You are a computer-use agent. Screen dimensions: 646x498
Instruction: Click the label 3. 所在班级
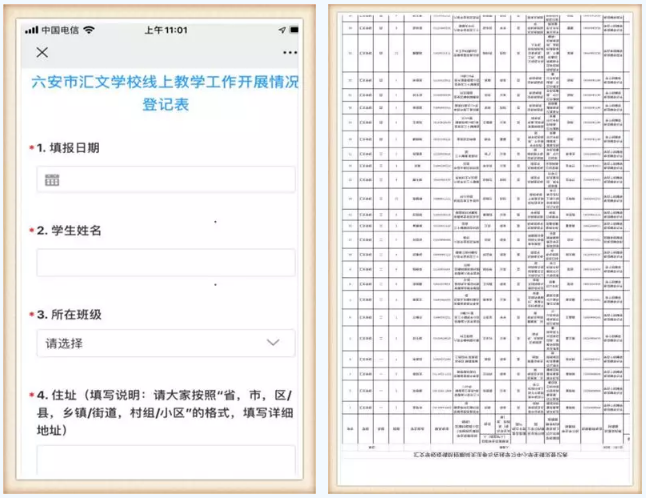(x=69, y=315)
